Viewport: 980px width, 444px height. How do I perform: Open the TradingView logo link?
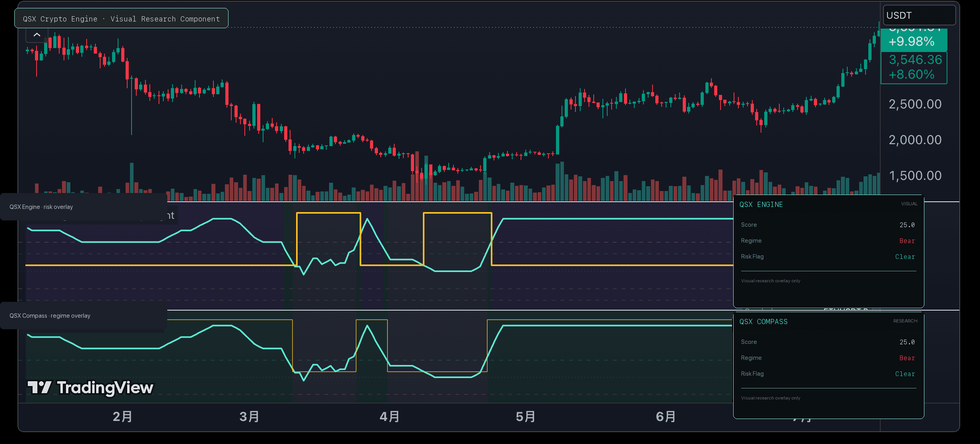tap(90, 388)
